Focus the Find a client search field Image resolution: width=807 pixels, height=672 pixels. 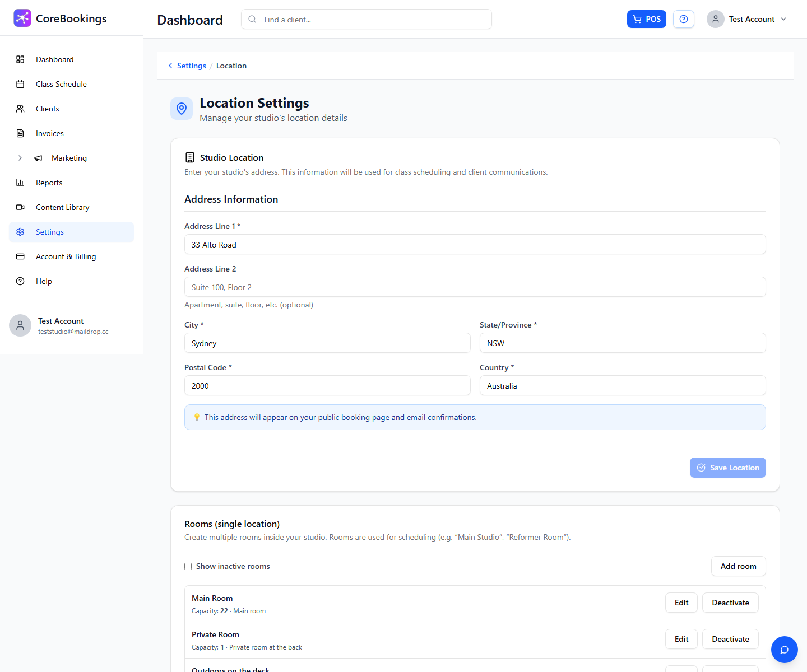coord(367,19)
